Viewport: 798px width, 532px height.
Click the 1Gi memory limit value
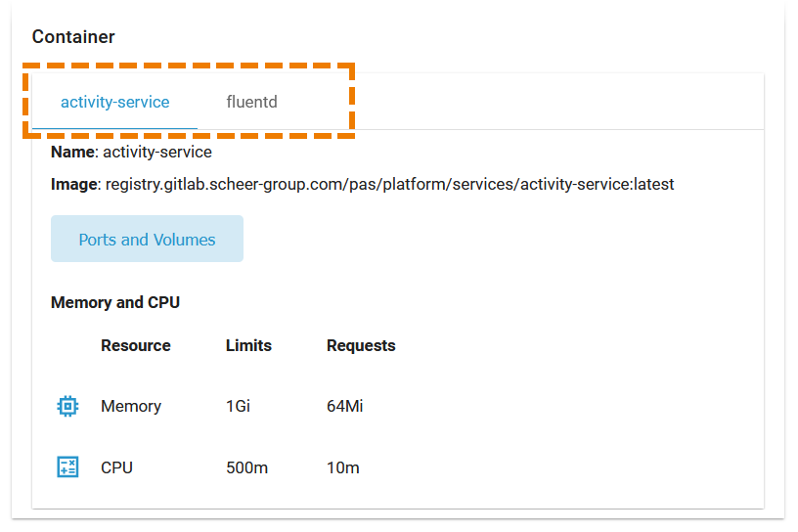tap(238, 406)
